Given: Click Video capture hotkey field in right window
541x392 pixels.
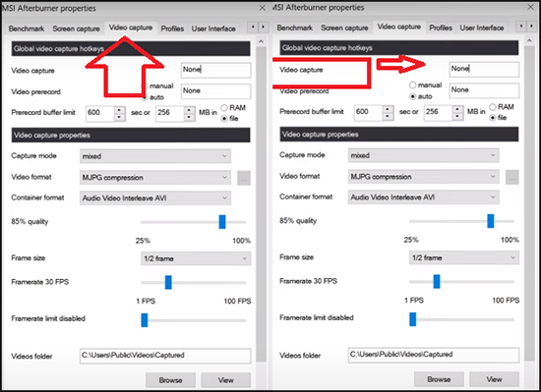Looking at the screenshot, I should (x=484, y=69).
